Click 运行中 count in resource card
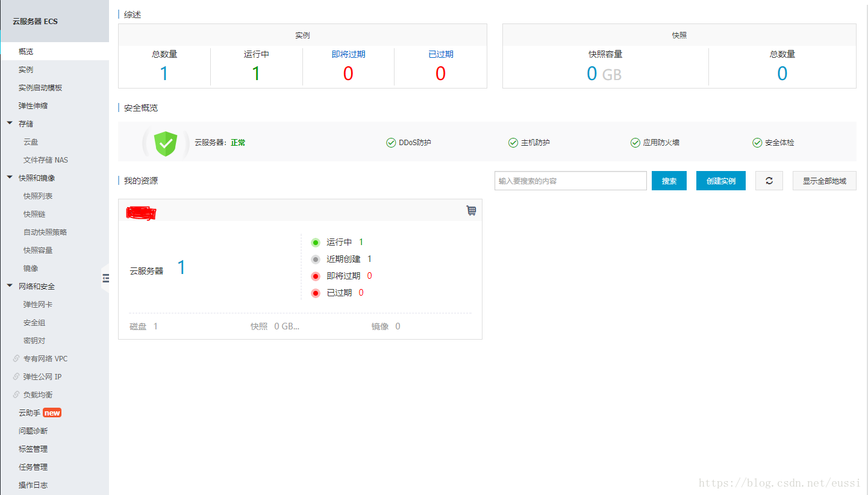868x495 pixels. (361, 242)
